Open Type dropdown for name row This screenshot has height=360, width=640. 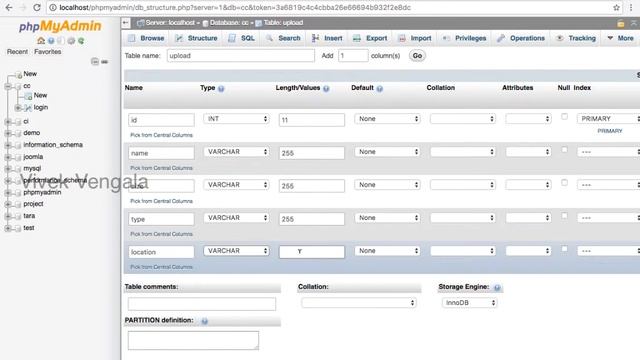236,152
